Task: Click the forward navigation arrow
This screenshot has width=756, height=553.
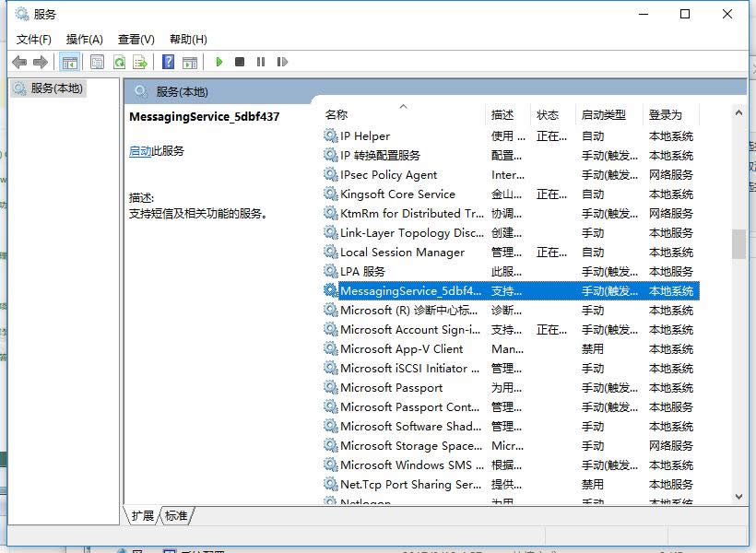Action: click(x=39, y=62)
